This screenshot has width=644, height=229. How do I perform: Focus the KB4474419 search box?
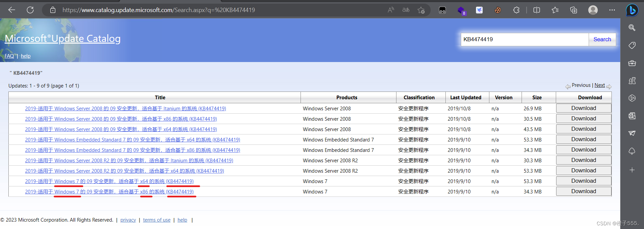click(x=525, y=39)
